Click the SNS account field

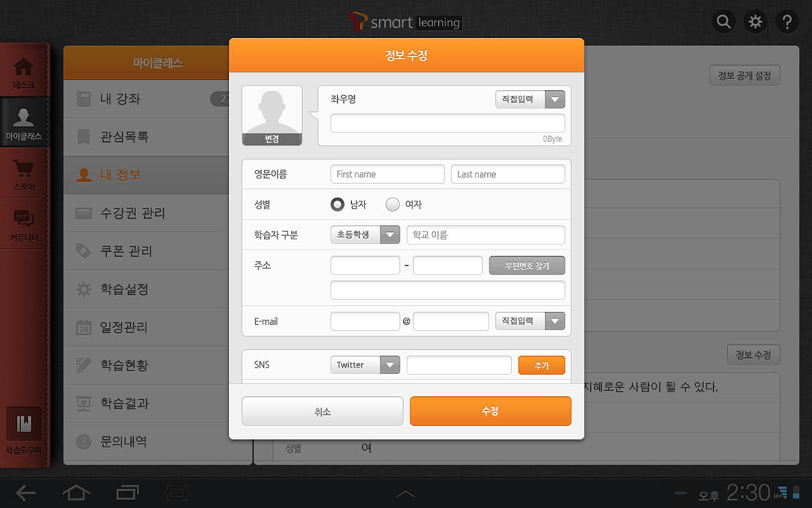tap(459, 365)
